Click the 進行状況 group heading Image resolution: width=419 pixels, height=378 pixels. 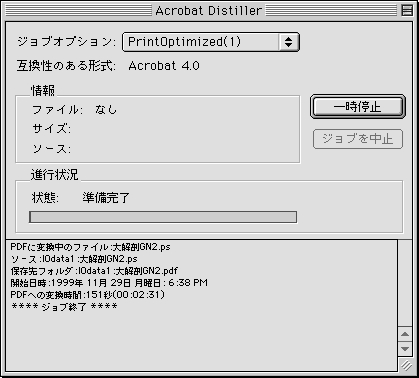[x=54, y=174]
